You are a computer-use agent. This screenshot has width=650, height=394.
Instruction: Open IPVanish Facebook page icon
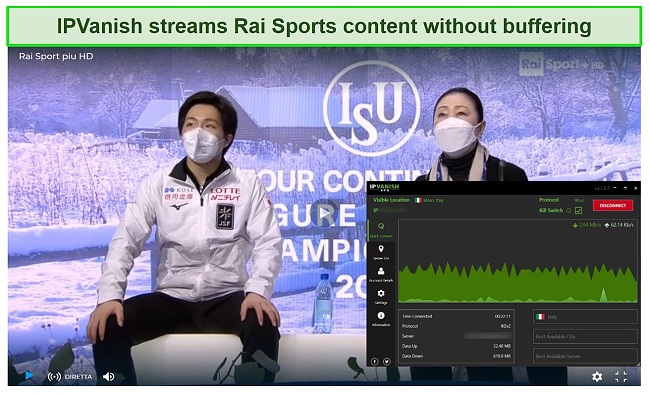pos(374,362)
